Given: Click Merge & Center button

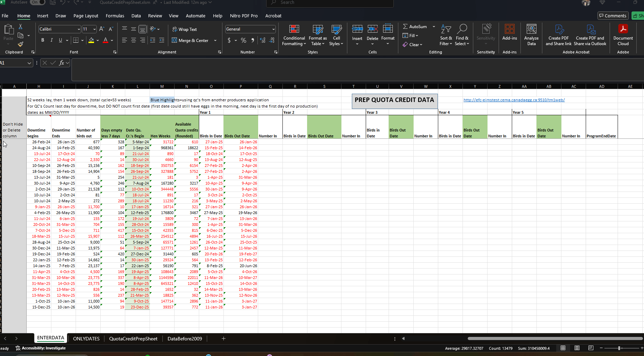Looking at the screenshot, I should (x=190, y=41).
